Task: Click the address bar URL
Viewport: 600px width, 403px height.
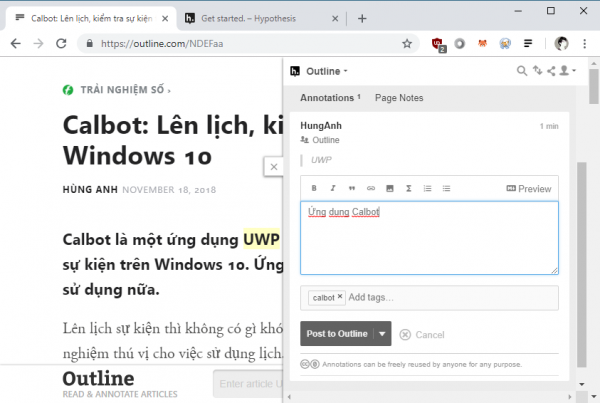Action: (162, 44)
